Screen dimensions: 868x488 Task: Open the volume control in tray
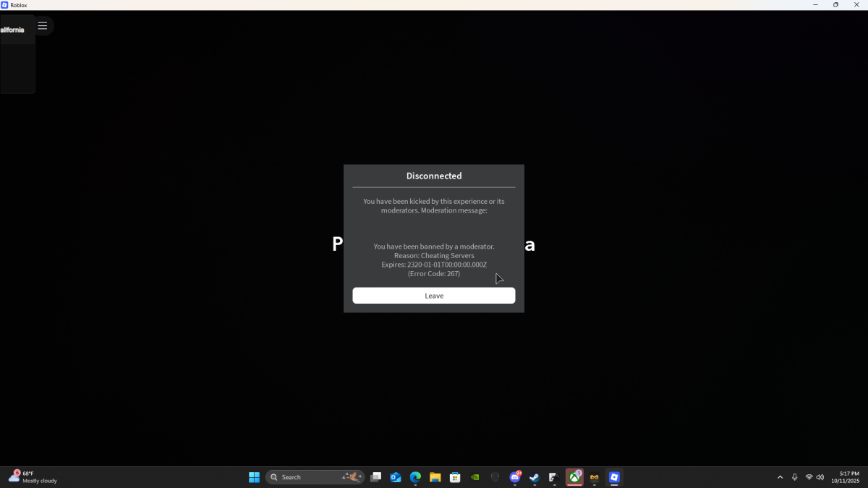click(x=820, y=477)
